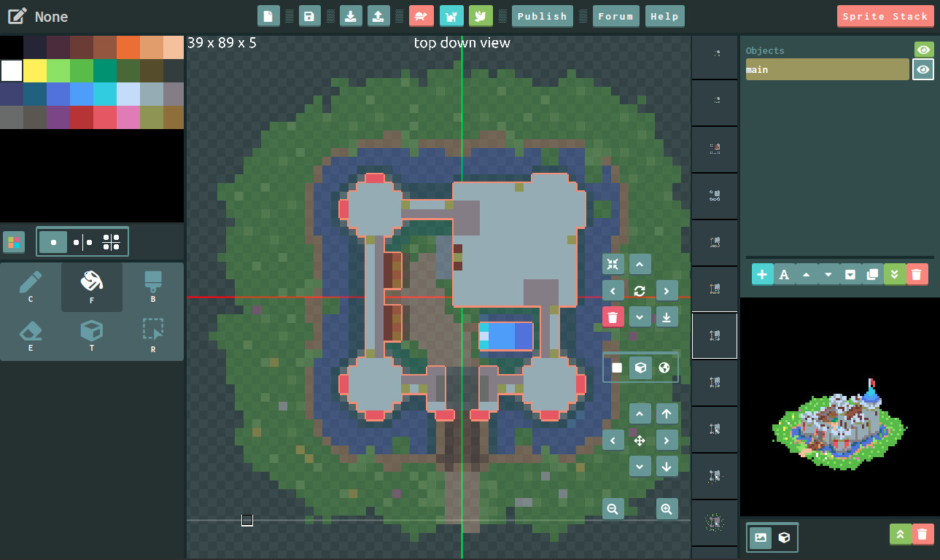Open the Forum menu item
The height and width of the screenshot is (560, 940).
616,16
